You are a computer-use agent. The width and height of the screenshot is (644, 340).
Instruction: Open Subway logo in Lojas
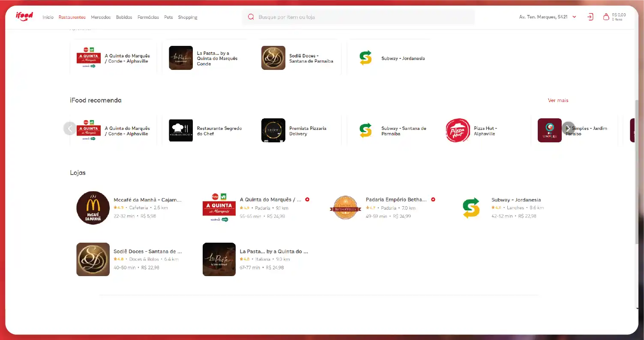click(471, 208)
